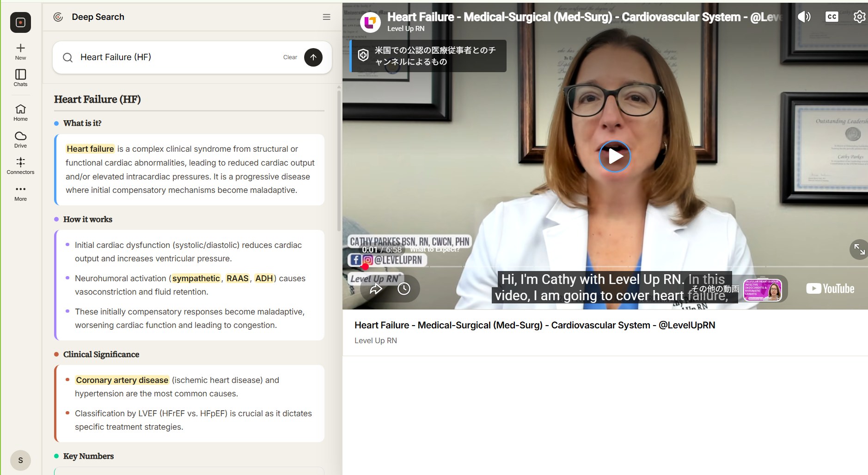Click the highlighted term 'sympathetic'
This screenshot has height=475, width=868.
tap(196, 278)
